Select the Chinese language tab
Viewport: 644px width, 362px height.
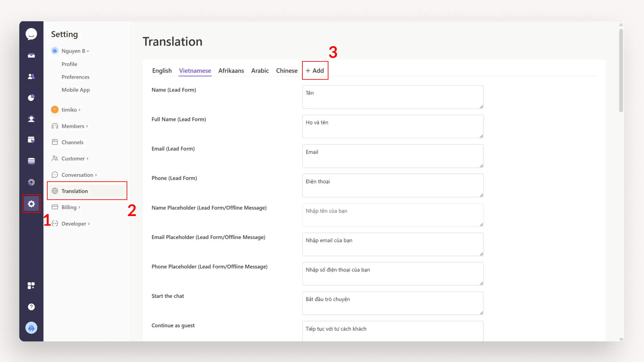[x=286, y=71]
